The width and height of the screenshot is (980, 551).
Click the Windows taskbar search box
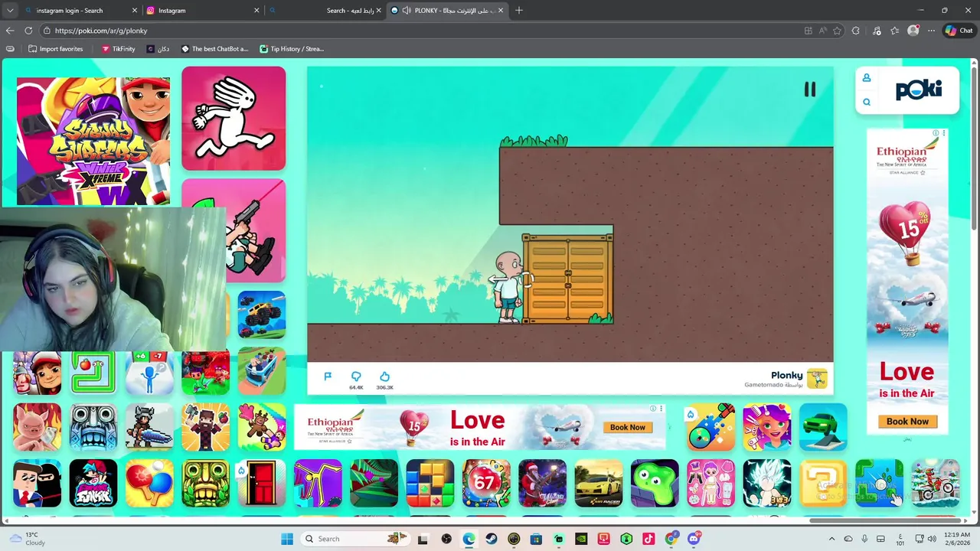354,539
